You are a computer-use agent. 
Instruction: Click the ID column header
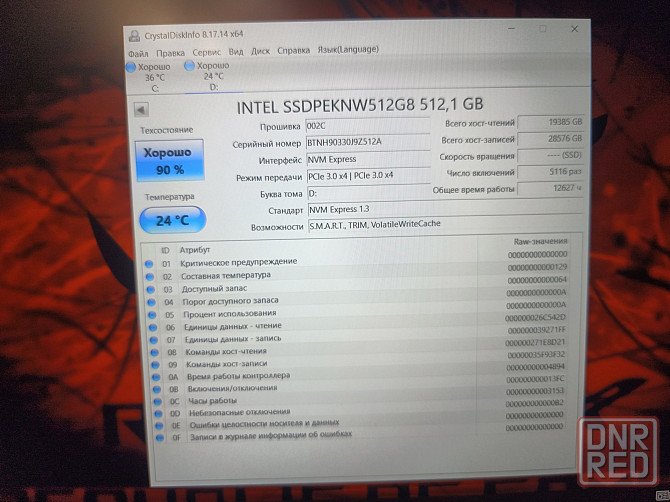[x=165, y=250]
